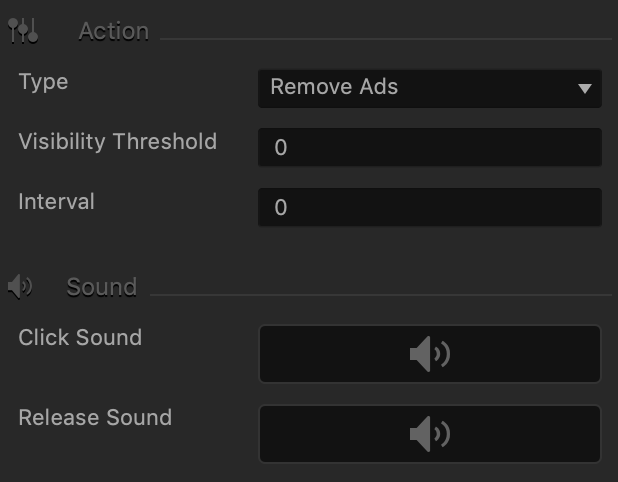Screen dimensions: 618x482
Task: Click the speaker icon in Click Sound
Action: [430, 354]
